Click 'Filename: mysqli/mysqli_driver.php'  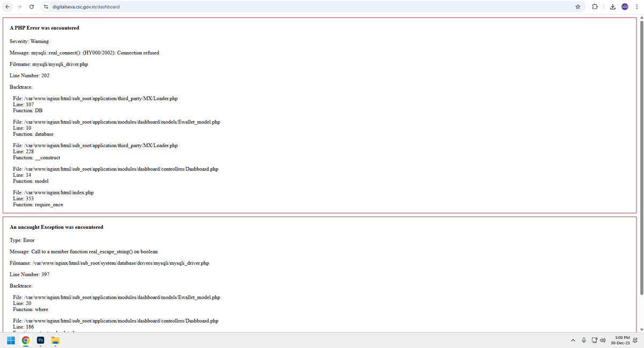pyautogui.click(x=49, y=64)
